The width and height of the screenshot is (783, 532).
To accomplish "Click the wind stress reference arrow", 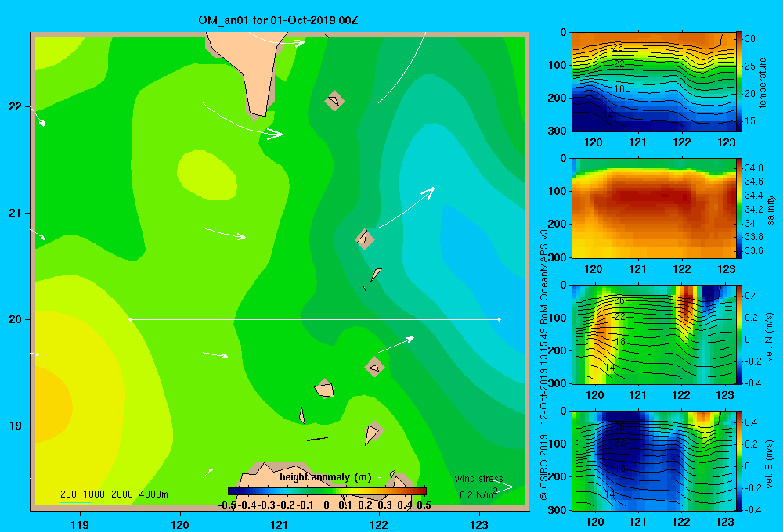I will click(482, 487).
